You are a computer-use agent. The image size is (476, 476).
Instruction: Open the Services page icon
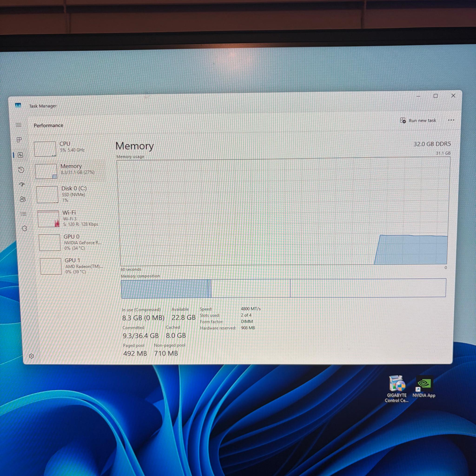[25, 228]
